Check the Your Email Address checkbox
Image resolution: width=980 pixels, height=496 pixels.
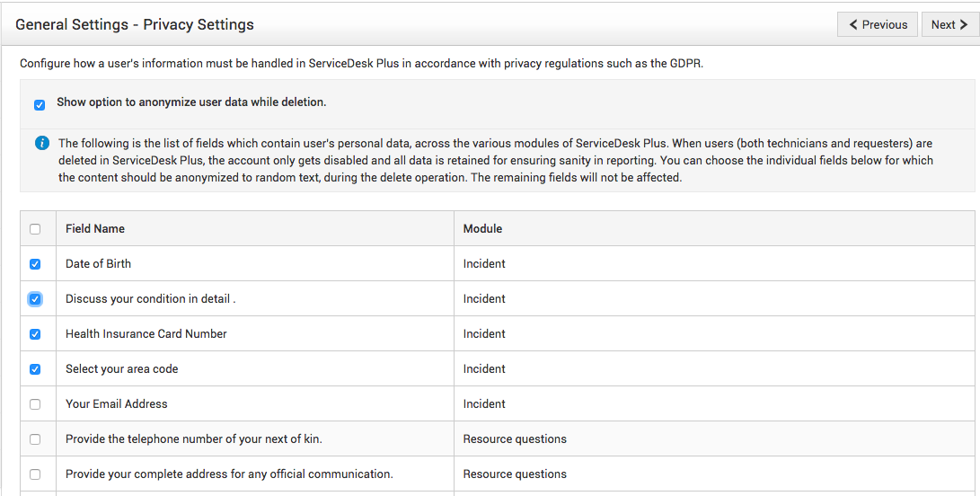[x=35, y=404]
